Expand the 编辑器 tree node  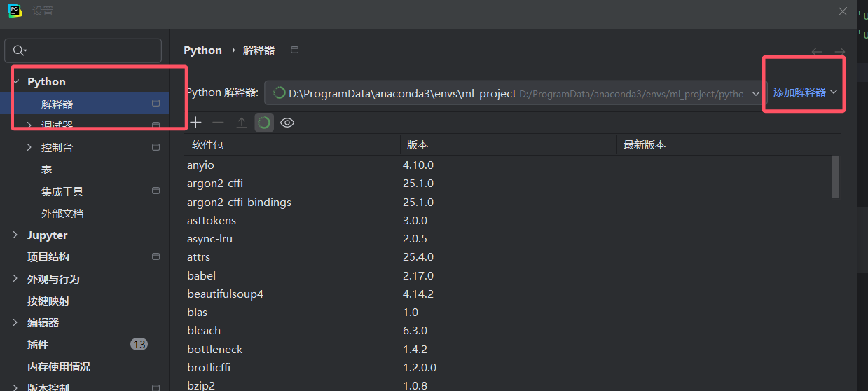pyautogui.click(x=15, y=322)
